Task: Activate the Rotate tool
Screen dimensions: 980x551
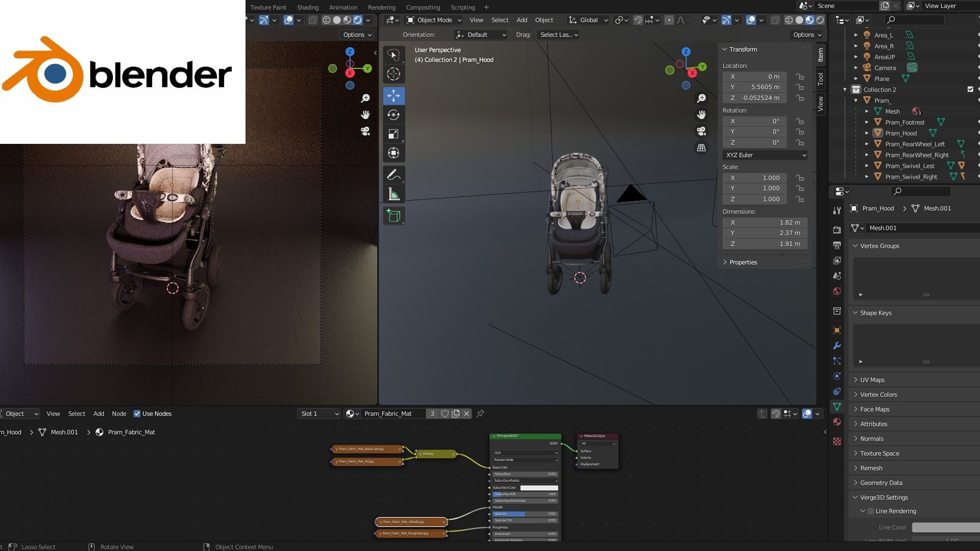Action: pos(393,115)
